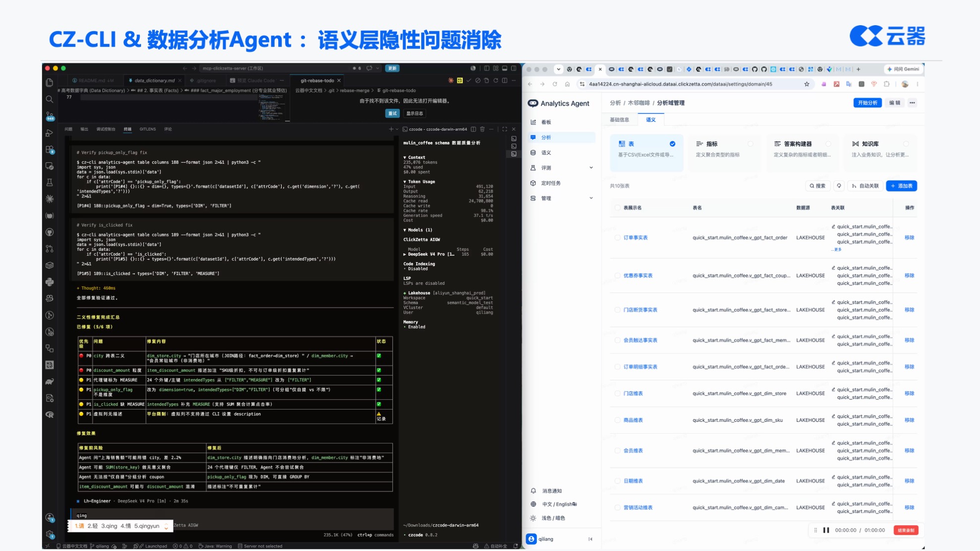Image resolution: width=980 pixels, height=551 pixels.
Task: Click the Analytics Agent logo
Action: tap(533, 103)
